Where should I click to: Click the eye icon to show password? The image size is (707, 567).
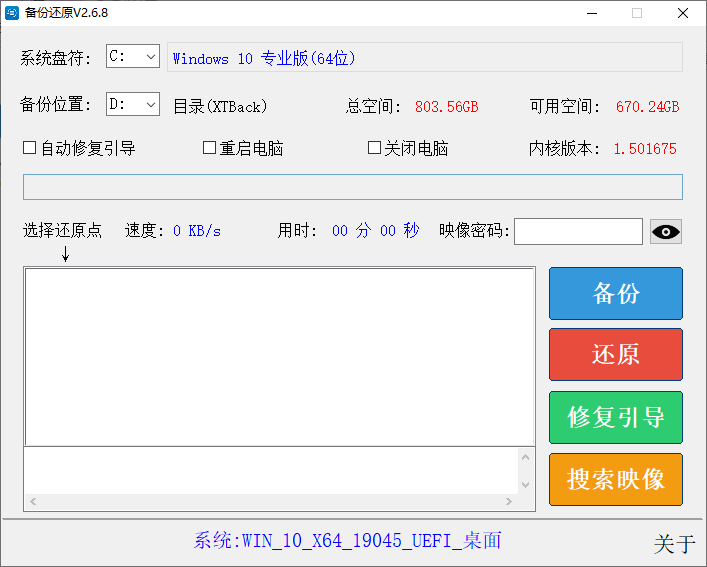pos(666,232)
